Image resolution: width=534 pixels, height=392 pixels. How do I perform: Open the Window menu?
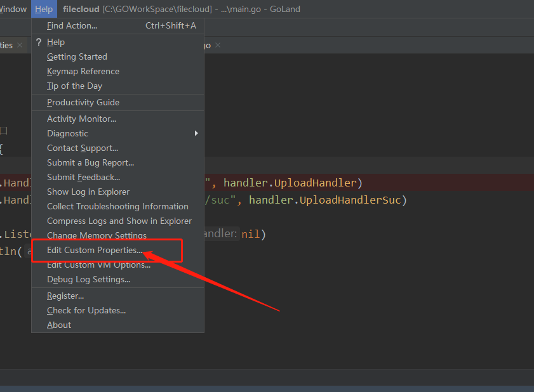point(13,9)
